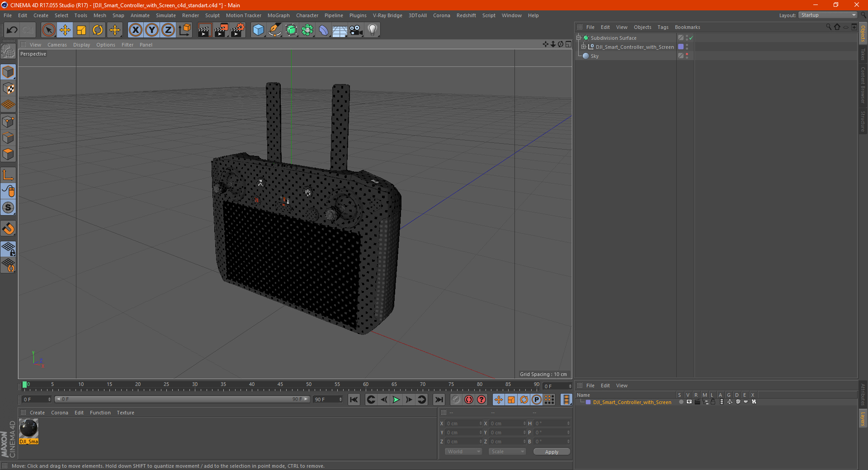Activate the Rotate tool in top toolbar
The width and height of the screenshot is (868, 470).
98,30
